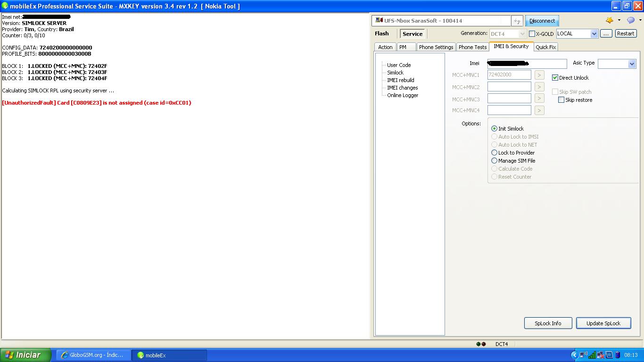Switch to the Action tab
The height and width of the screenshot is (362, 644).
[x=385, y=47]
